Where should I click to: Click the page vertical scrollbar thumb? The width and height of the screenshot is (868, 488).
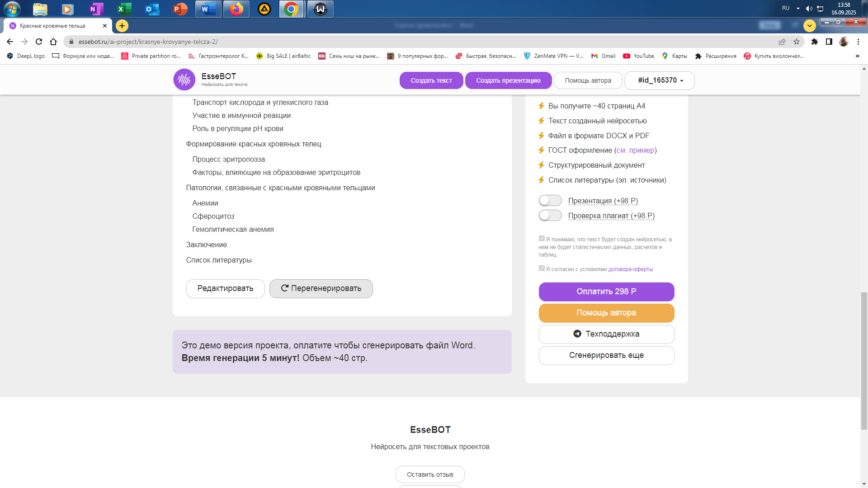pyautogui.click(x=864, y=361)
